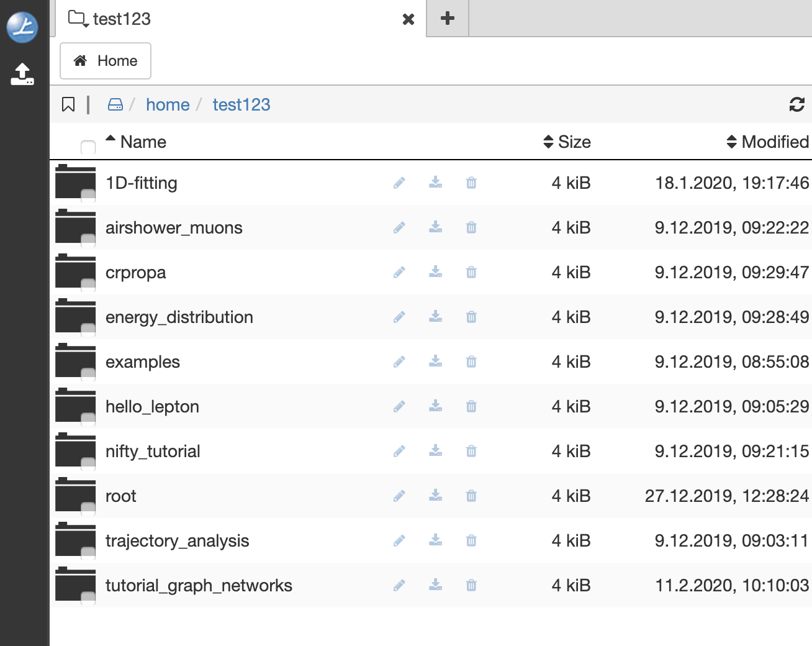
Task: Refresh the file listing
Action: [796, 104]
